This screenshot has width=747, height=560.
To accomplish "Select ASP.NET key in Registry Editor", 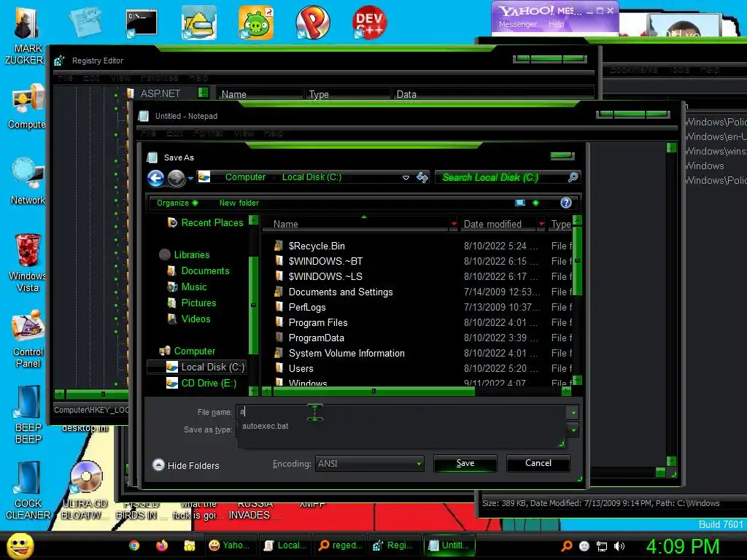I will point(160,94).
